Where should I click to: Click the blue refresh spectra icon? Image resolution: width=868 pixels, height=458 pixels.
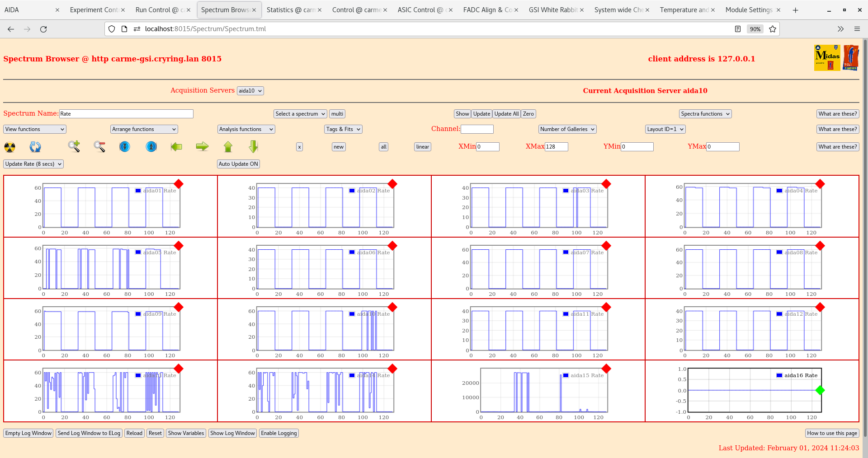tap(35, 147)
